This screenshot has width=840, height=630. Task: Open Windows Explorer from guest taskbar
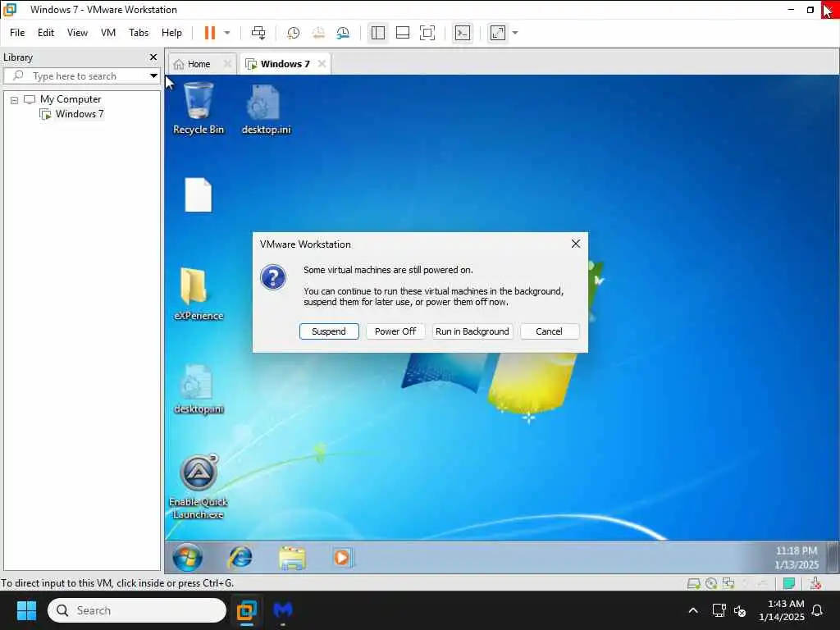point(293,557)
